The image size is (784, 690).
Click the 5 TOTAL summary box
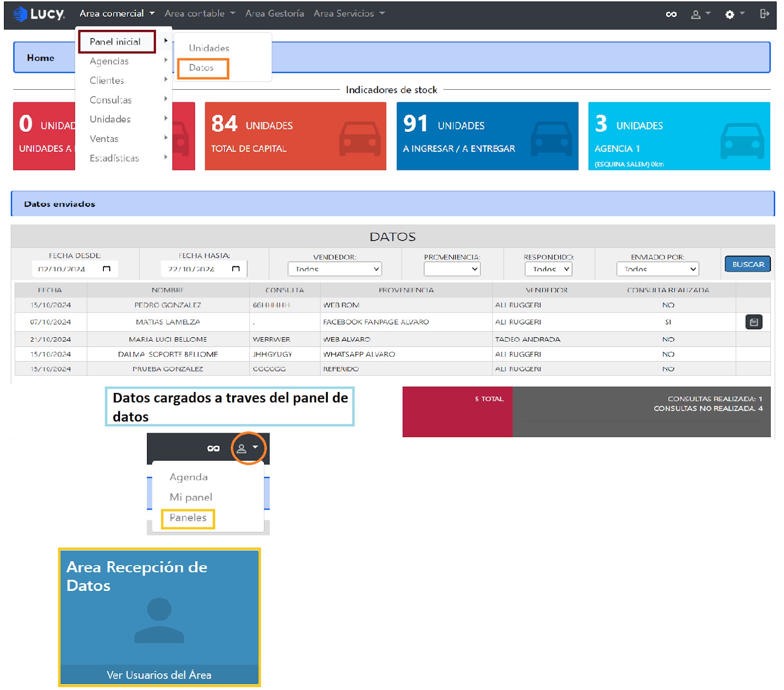click(x=458, y=412)
